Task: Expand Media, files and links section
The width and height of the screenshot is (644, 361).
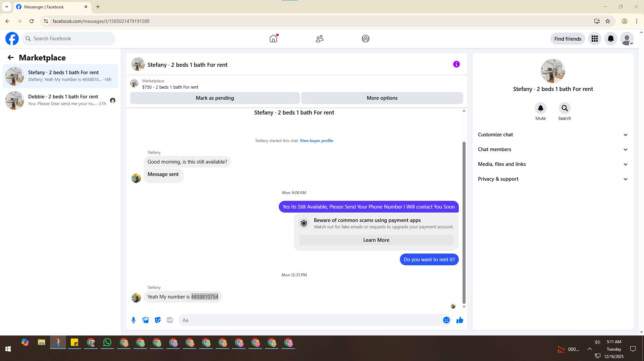Action: (553, 164)
